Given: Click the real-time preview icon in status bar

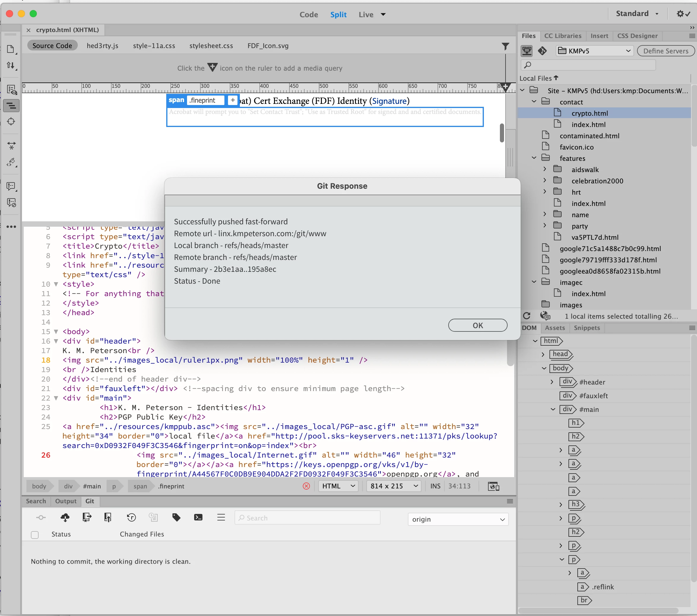Looking at the screenshot, I should [493, 486].
